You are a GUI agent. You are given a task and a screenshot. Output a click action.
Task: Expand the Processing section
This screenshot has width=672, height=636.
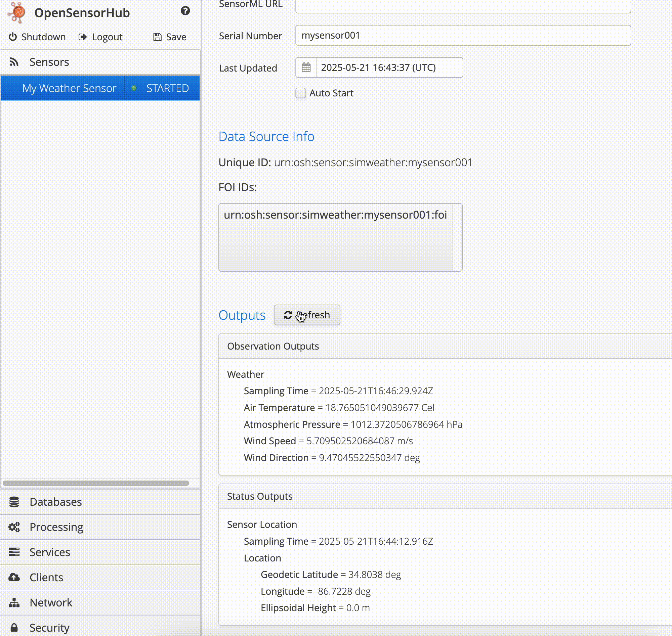pyautogui.click(x=56, y=527)
